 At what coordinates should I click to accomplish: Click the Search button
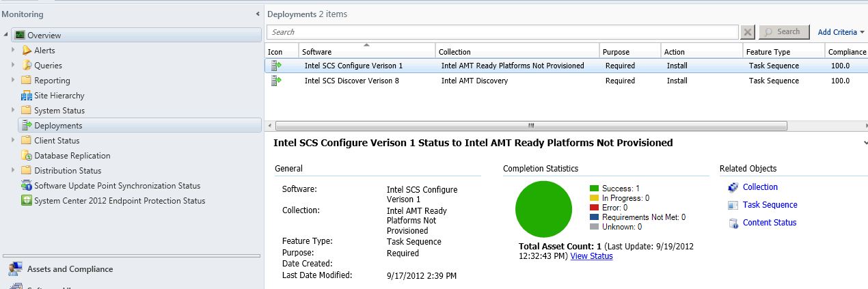tap(783, 32)
